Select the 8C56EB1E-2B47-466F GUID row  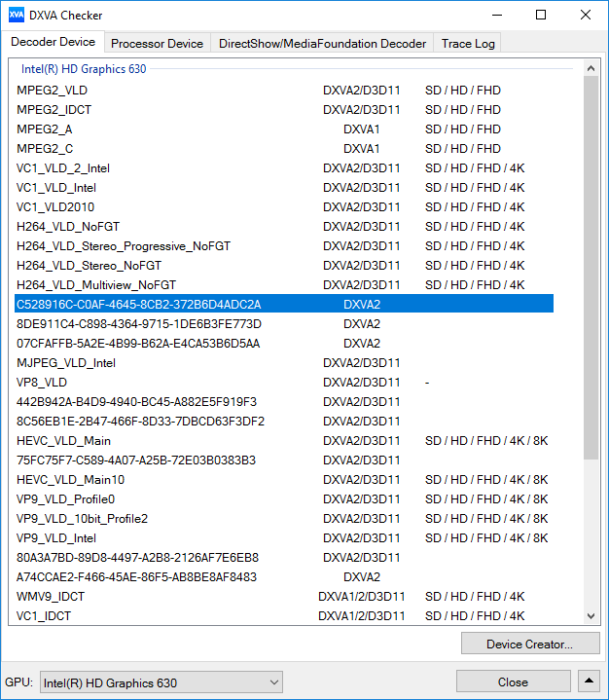284,422
